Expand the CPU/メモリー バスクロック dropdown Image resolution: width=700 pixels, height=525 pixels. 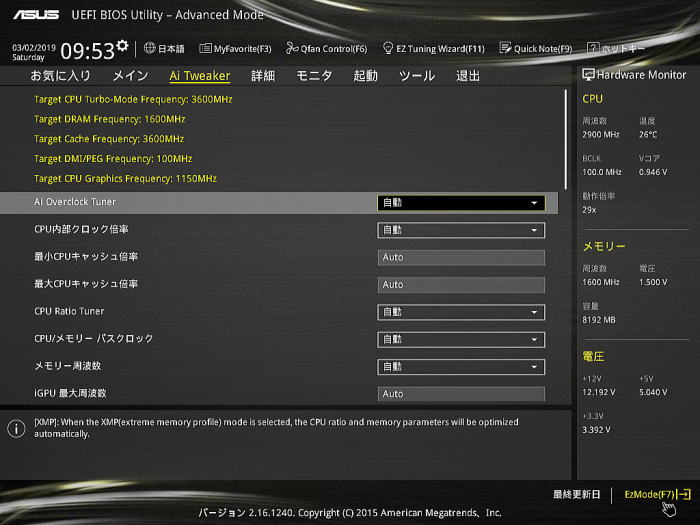pyautogui.click(x=461, y=339)
